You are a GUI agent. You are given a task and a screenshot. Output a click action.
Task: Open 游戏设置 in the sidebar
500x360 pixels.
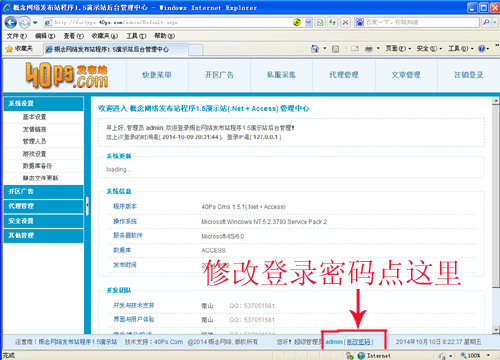pyautogui.click(x=34, y=154)
